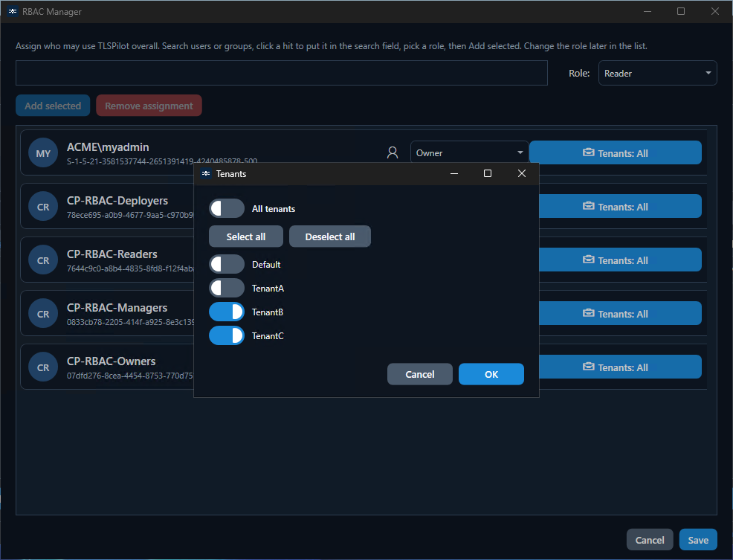Focus the user or group search field

(x=282, y=73)
